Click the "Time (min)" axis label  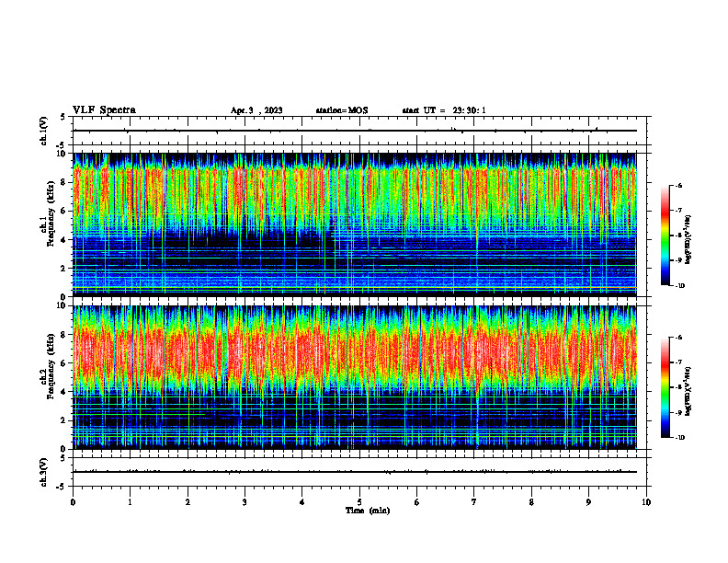[368, 511]
